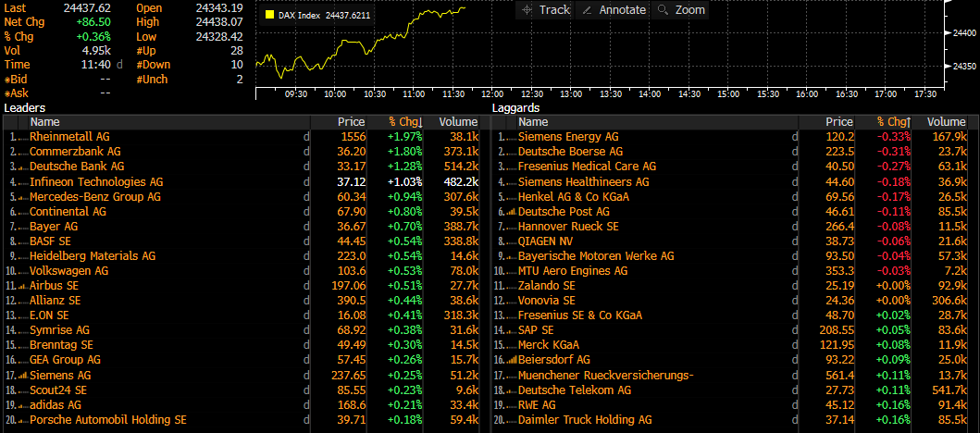Click the yellow DAX Index legend swatch

click(x=269, y=16)
